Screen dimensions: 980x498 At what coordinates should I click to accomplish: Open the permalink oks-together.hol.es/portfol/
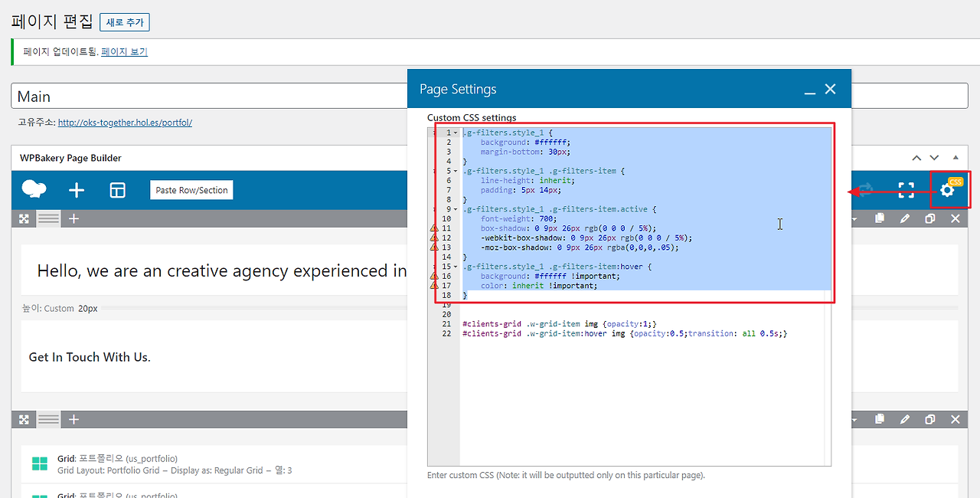(125, 122)
